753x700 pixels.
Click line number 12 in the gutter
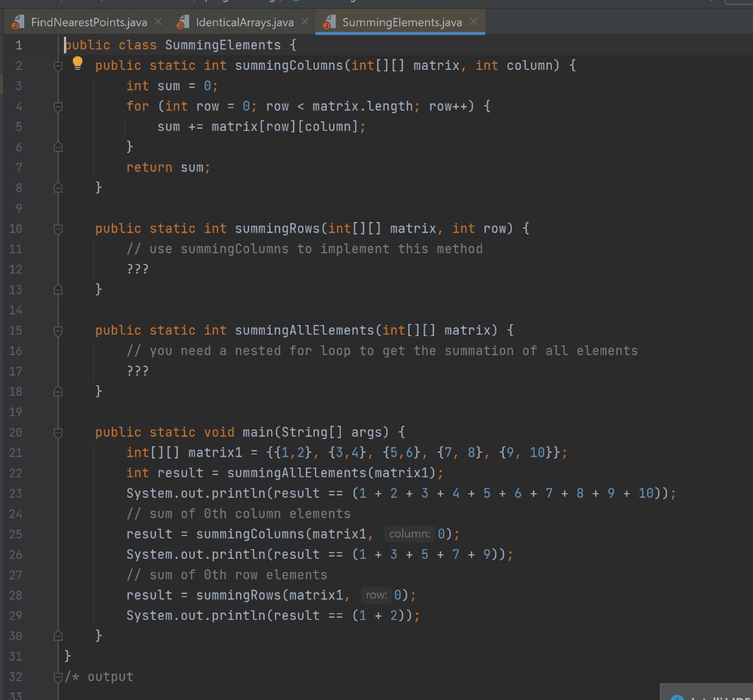click(x=15, y=269)
